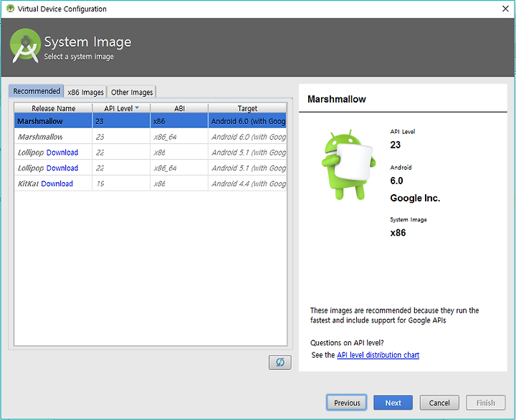Click the Android Studio logo in header
The image size is (516, 420).
pyautogui.click(x=26, y=46)
